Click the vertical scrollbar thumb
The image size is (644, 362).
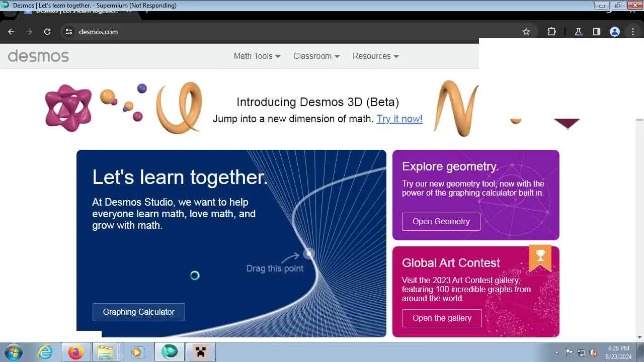pos(639,120)
